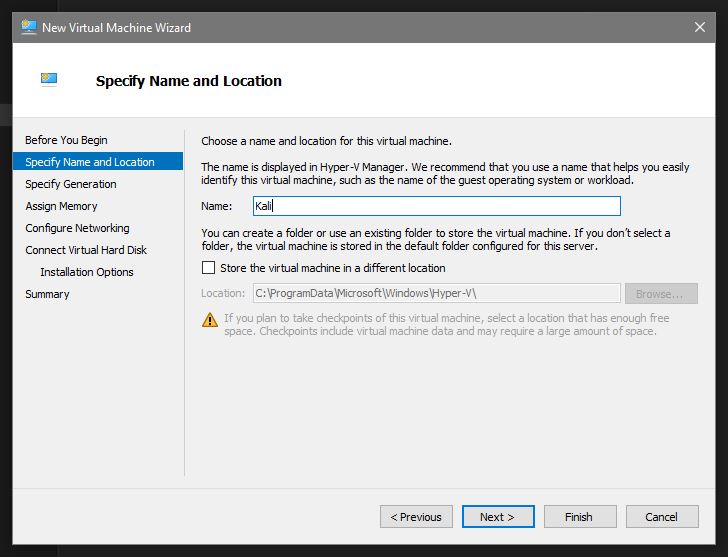This screenshot has width=728, height=557.
Task: Open the Installation Options sub-step
Action: pyautogui.click(x=87, y=272)
